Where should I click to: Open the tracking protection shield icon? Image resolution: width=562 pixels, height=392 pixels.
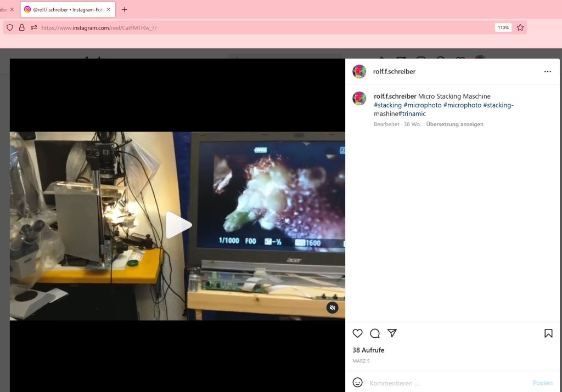coord(10,27)
